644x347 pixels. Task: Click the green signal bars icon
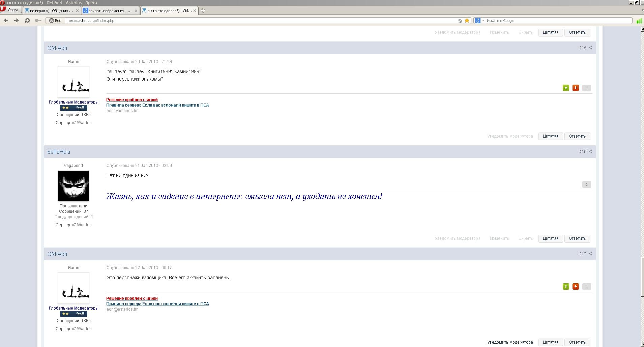point(639,21)
